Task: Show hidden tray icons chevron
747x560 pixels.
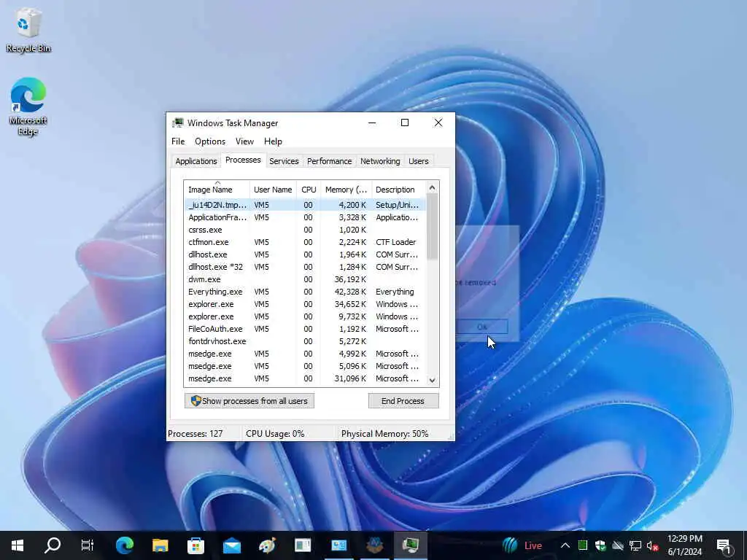Action: (x=565, y=545)
